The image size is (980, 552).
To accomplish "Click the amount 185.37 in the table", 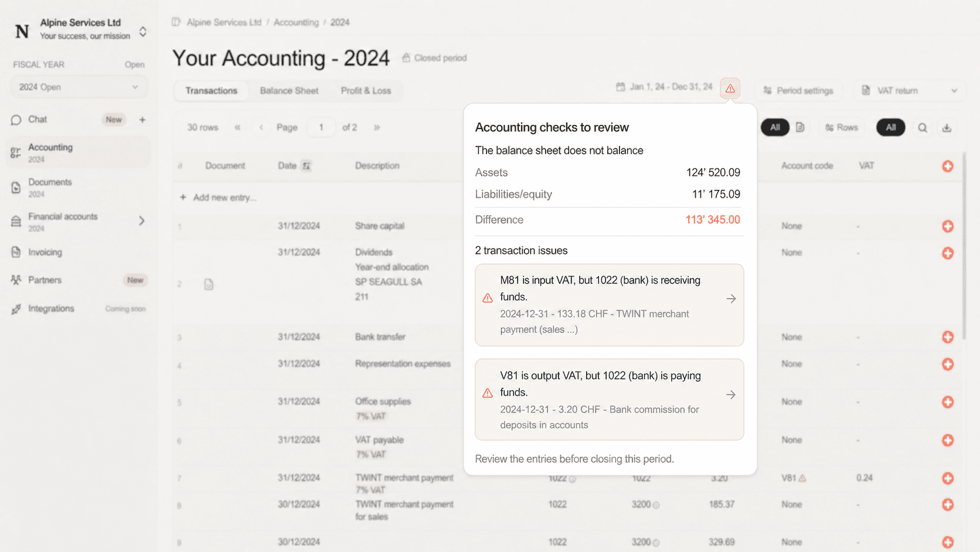I will [722, 504].
